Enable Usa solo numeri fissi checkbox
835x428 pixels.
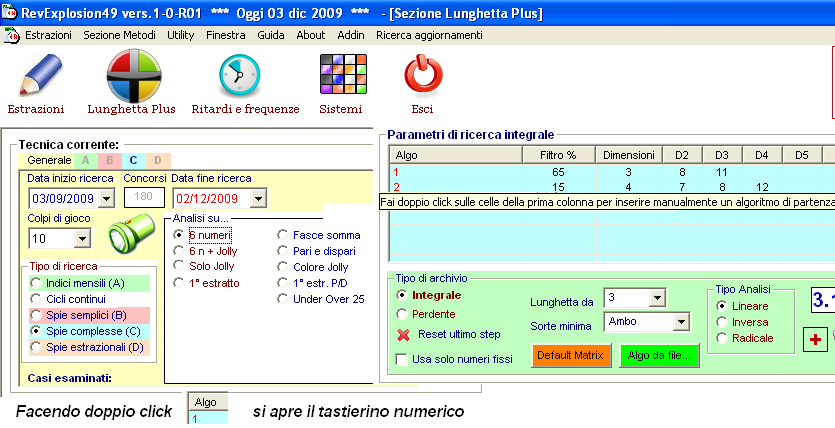[x=402, y=359]
